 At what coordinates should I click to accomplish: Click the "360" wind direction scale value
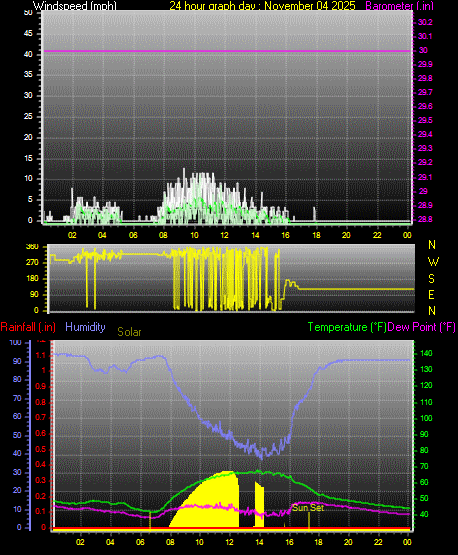click(32, 247)
